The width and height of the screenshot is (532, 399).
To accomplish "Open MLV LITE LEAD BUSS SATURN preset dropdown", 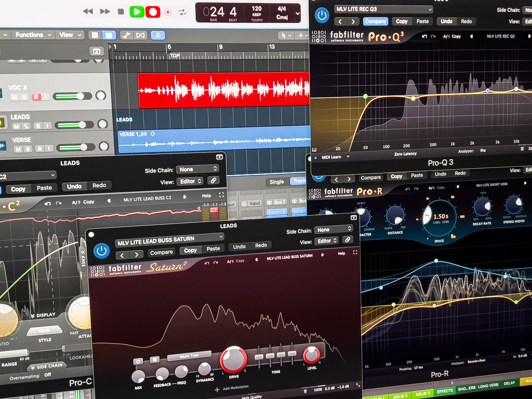I will 170,240.
